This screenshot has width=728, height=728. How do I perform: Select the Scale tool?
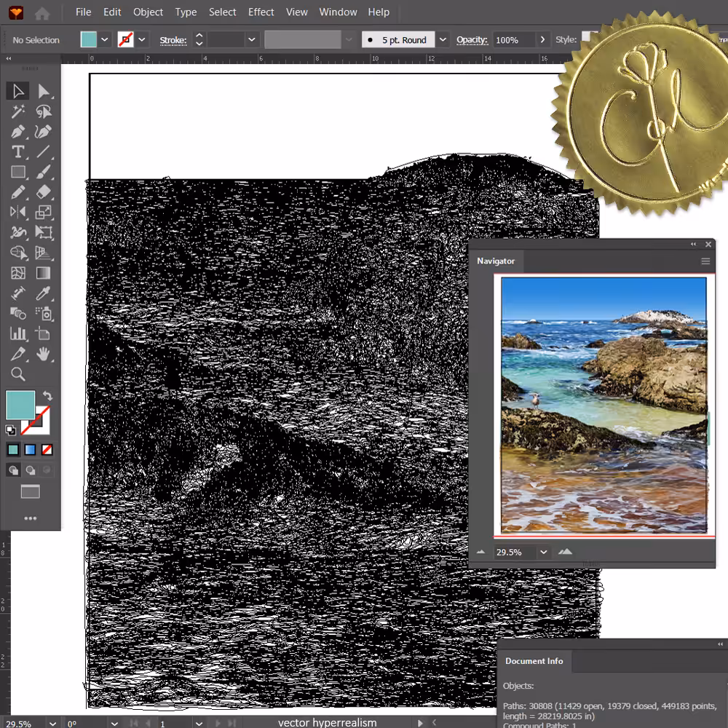point(44,212)
